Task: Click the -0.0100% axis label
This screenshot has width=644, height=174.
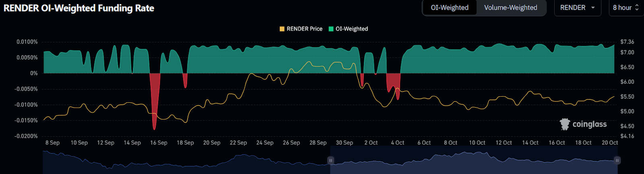Action: (26, 105)
